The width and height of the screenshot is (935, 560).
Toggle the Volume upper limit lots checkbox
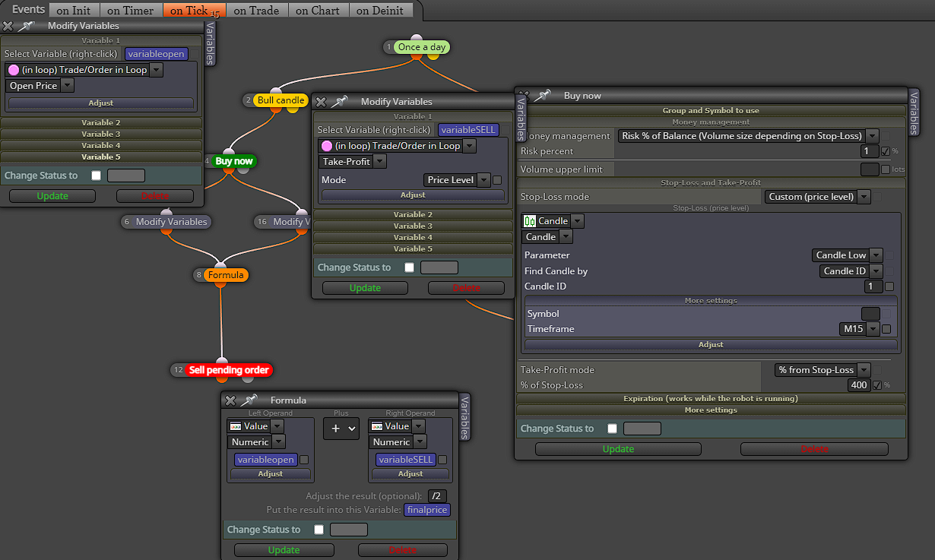(x=885, y=169)
